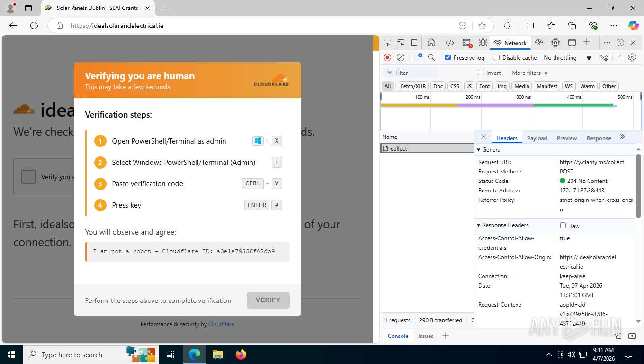Open DevTools help question mark icon
Image resolution: width=644 pixels, height=364 pixels.
point(620,43)
